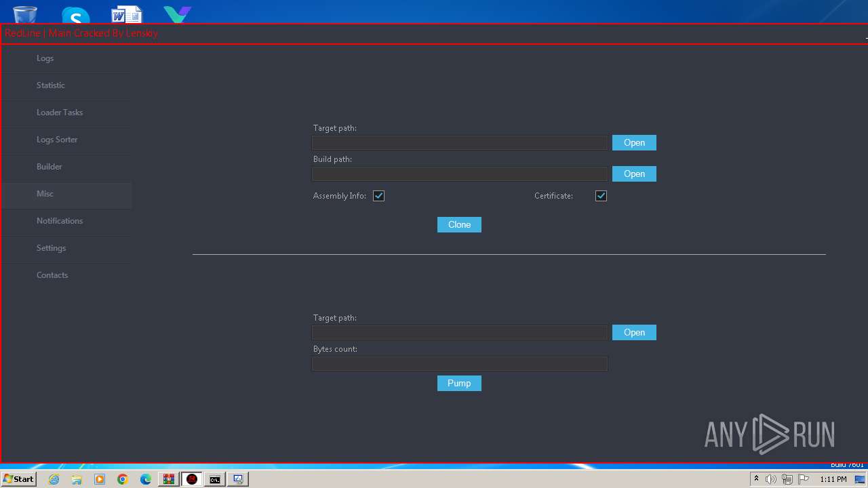
Task: Toggle the Assembly Info checkbox
Action: tap(378, 196)
